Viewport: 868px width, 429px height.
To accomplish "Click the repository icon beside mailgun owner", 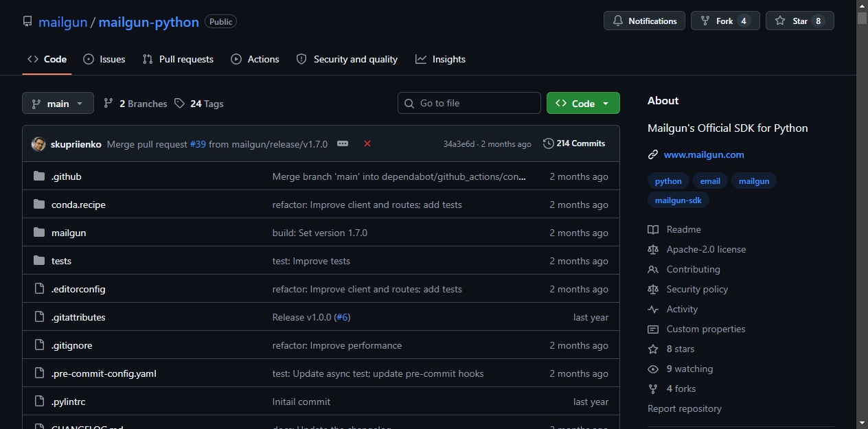I will 27,21.
